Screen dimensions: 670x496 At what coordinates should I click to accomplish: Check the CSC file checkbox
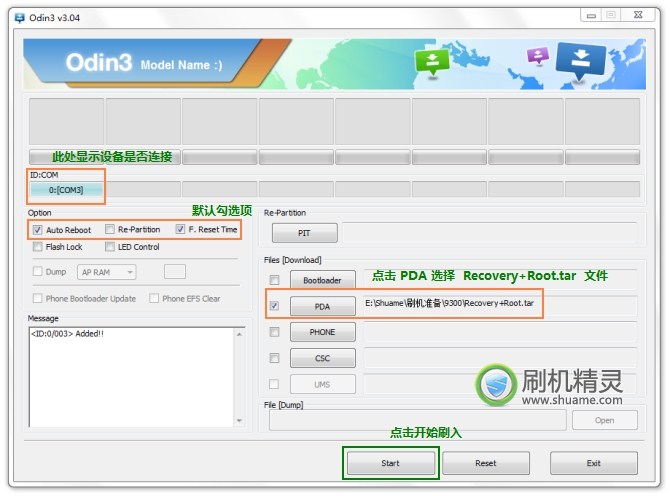coord(274,358)
